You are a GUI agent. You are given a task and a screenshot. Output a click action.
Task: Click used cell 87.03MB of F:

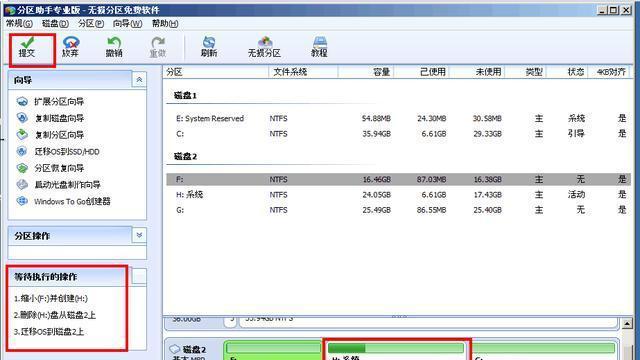[431, 179]
